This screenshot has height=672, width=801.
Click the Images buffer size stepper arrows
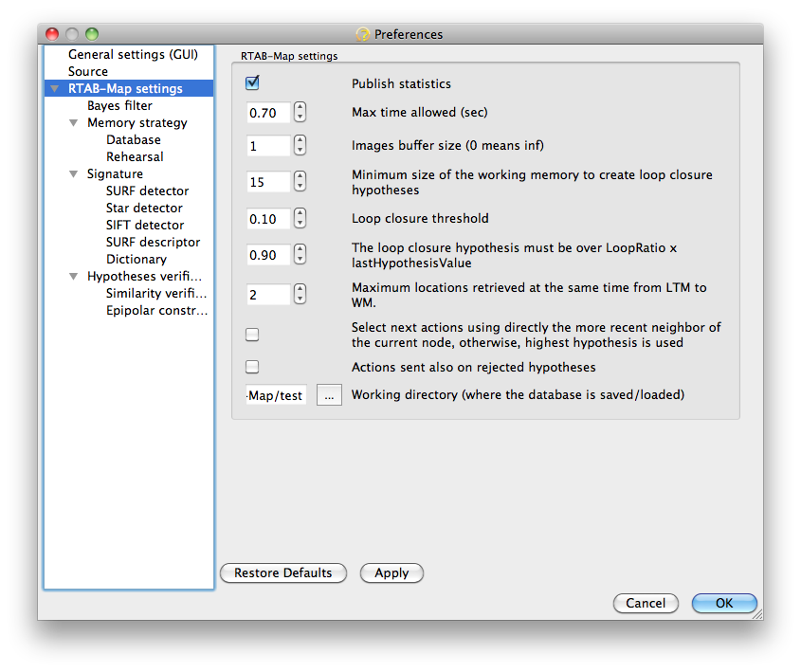tap(300, 145)
